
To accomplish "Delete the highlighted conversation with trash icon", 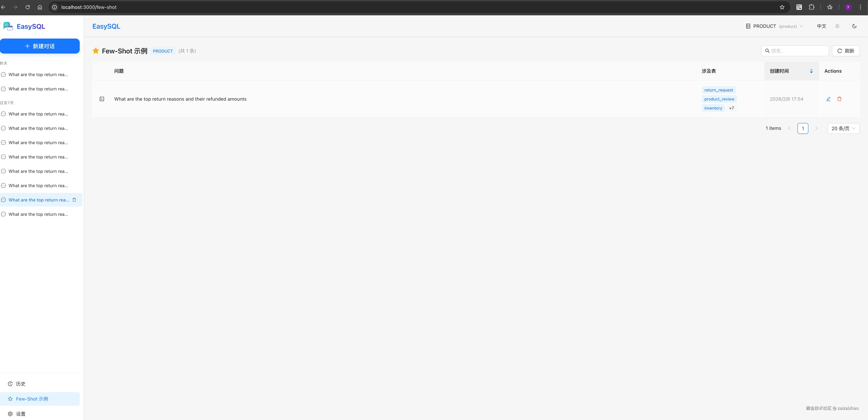I will coord(74,200).
